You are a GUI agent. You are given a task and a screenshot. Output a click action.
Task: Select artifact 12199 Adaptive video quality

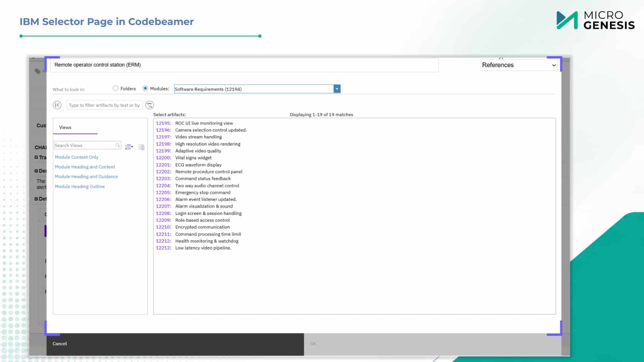188,151
